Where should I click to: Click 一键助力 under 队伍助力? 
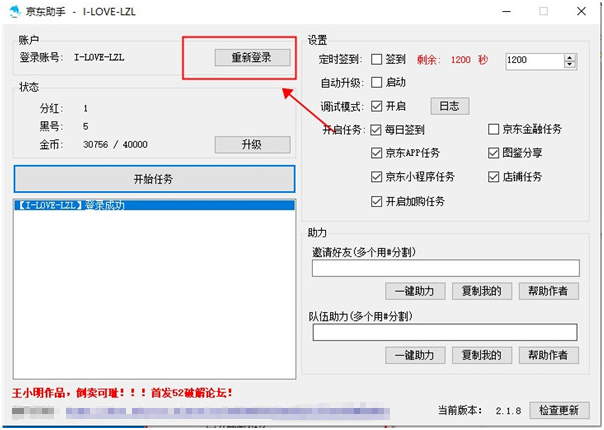[415, 355]
